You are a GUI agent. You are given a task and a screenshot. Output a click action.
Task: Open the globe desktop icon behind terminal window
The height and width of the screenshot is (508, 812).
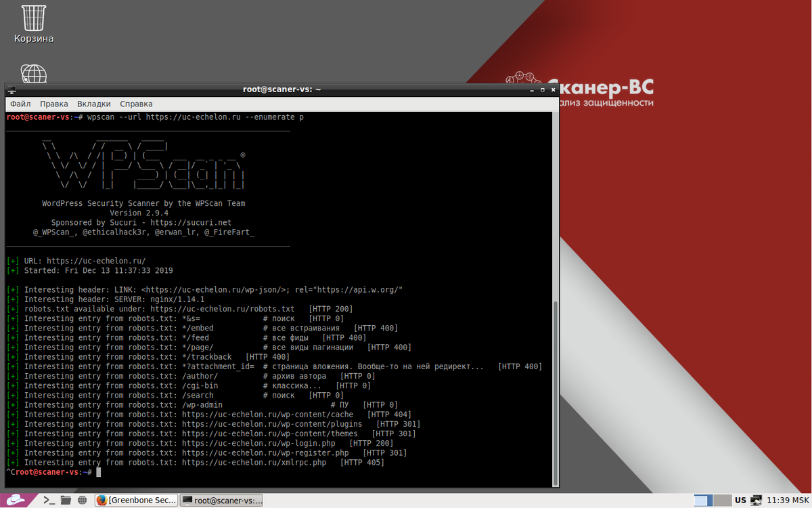[34, 73]
